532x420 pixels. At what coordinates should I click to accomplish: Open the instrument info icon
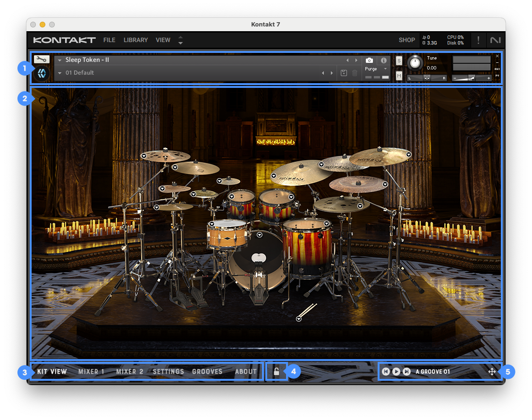[x=383, y=60]
